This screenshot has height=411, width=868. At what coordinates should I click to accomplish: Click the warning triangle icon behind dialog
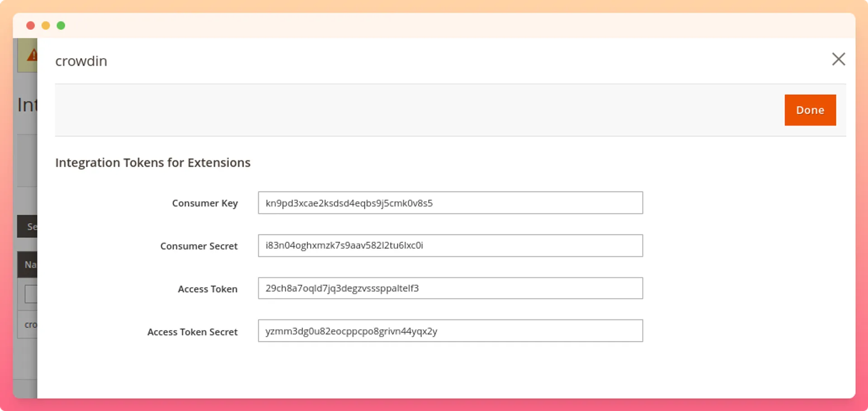32,55
